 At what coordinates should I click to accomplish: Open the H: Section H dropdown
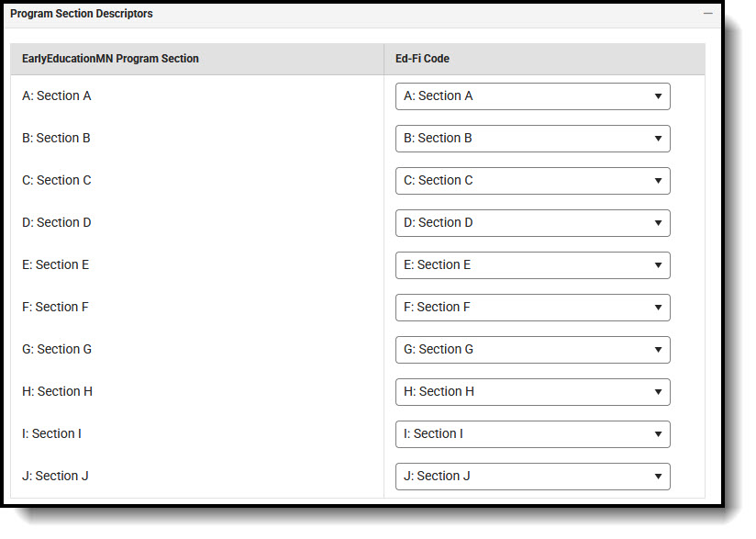click(x=532, y=392)
